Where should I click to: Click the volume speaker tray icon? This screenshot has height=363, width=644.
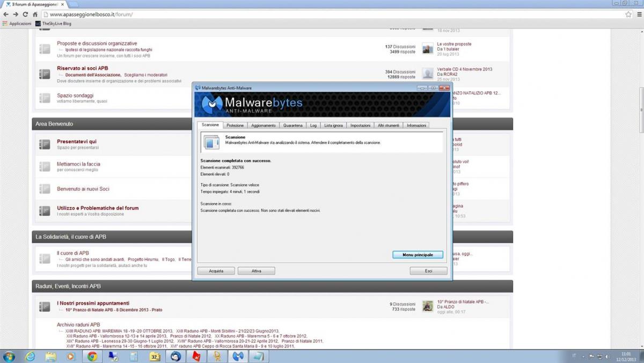coord(608,356)
